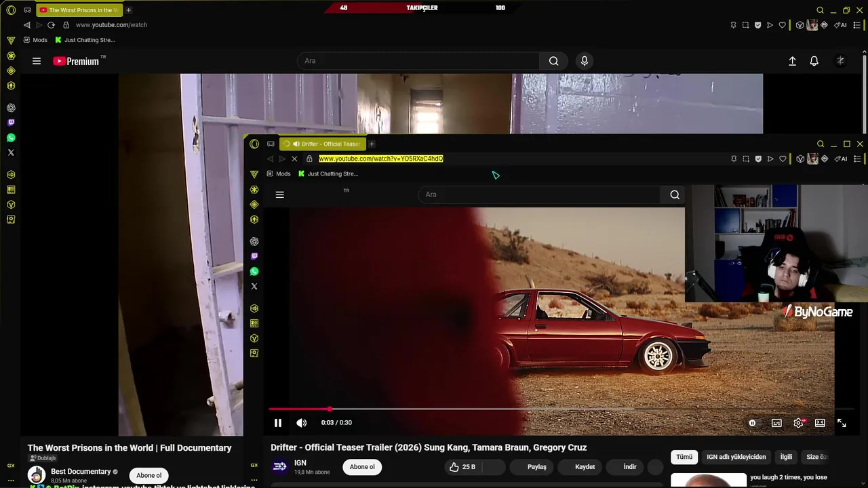Open new tab in back Opera window
The height and width of the screenshot is (488, 868).
tap(128, 10)
